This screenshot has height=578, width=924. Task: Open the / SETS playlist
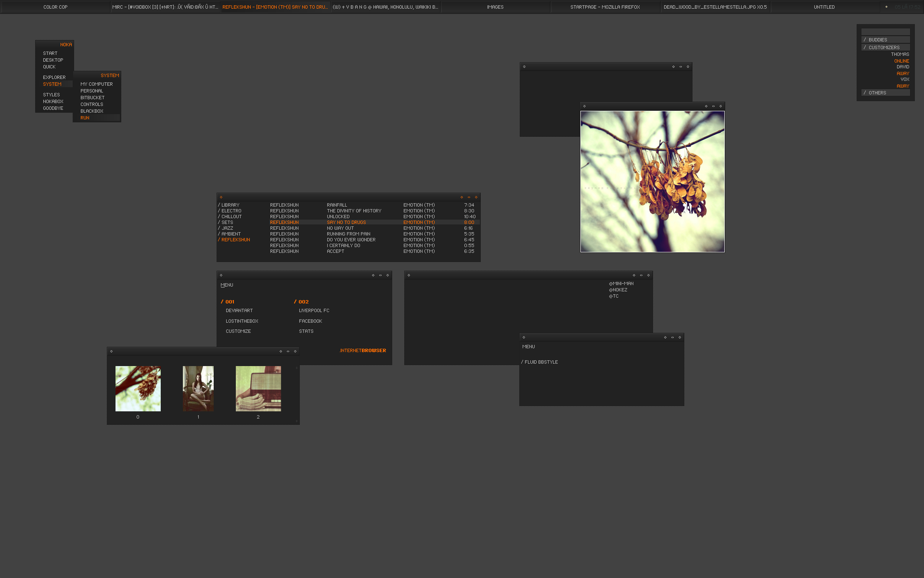point(225,222)
